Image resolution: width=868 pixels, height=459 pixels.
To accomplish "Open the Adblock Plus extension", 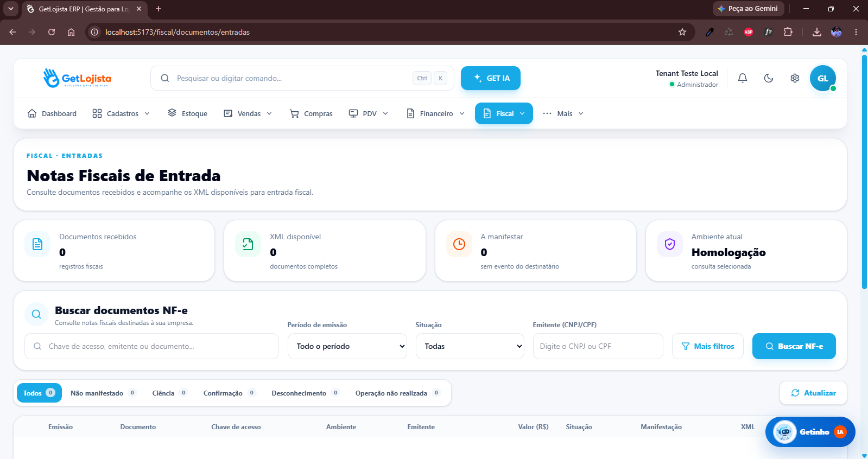I will tap(749, 32).
